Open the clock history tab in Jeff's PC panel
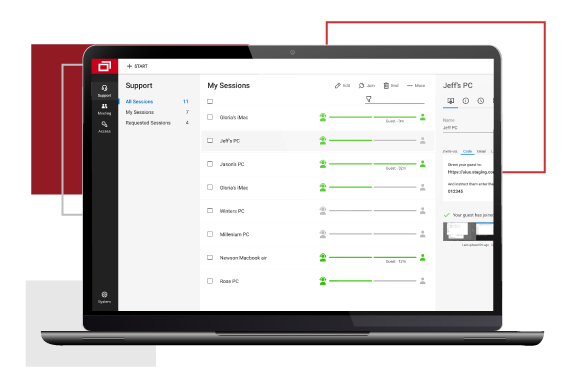The height and width of the screenshot is (390, 585). point(481,101)
